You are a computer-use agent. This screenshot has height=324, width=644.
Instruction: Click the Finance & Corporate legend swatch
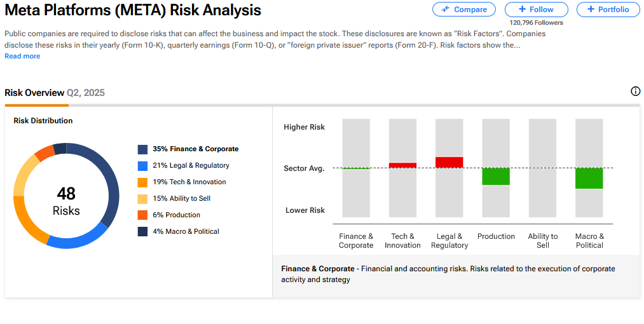tap(142, 149)
